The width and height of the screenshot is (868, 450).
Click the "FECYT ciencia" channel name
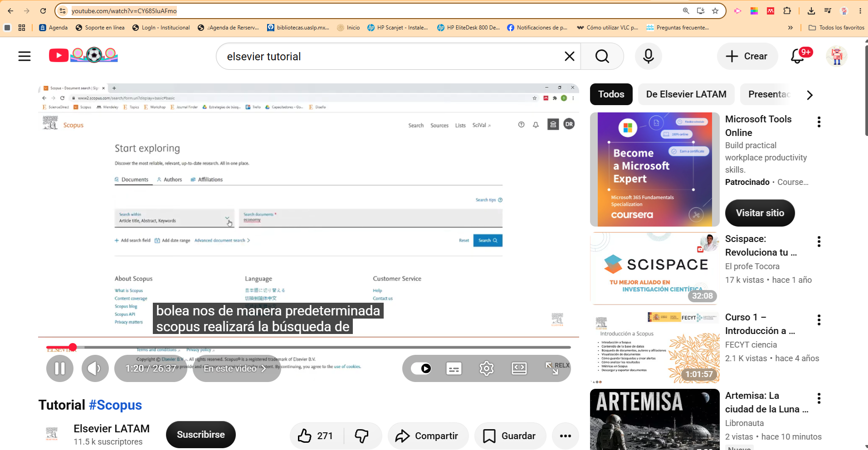pyautogui.click(x=751, y=345)
